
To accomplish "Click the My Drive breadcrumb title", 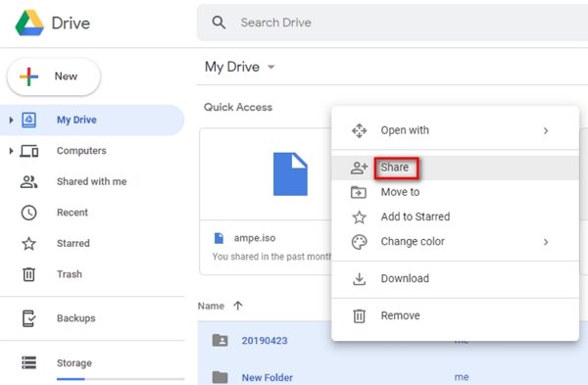I will (x=232, y=67).
